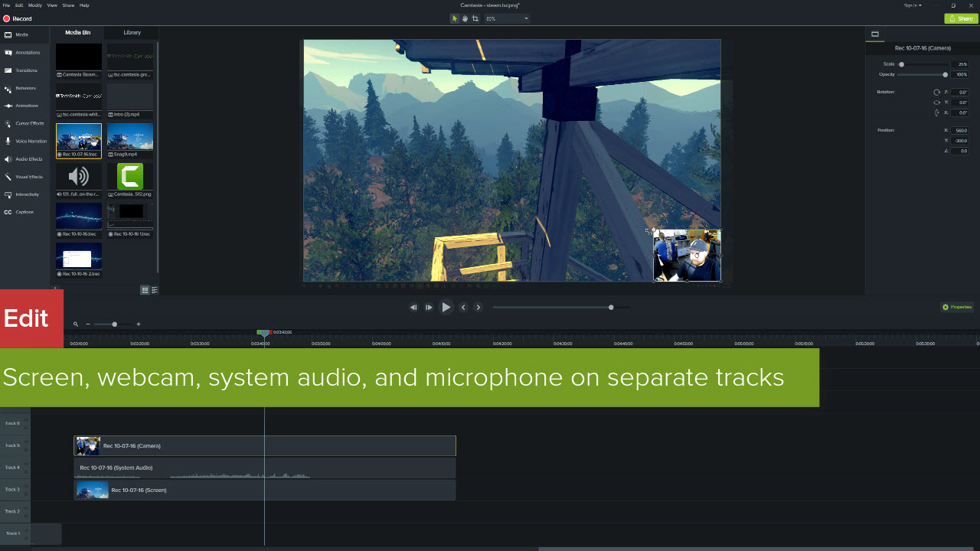Viewport: 980px width, 551px height.
Task: Toggle the panel tab above Rec 10-07-16 properties
Action: click(875, 34)
